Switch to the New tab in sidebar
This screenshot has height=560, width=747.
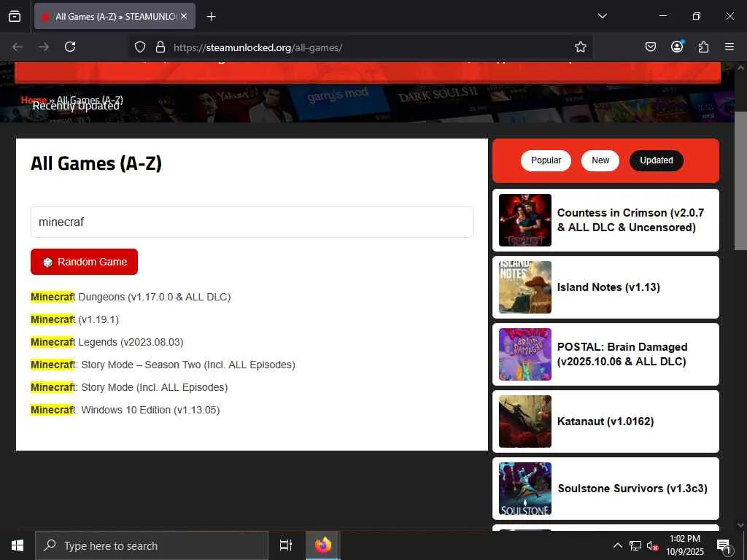click(600, 160)
